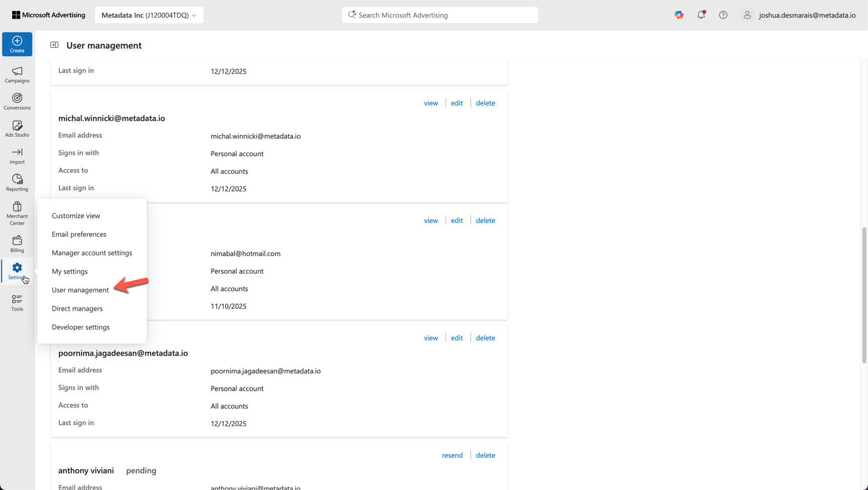This screenshot has width=868, height=490.
Task: Click the Search Microsoft Advertising field
Action: point(440,15)
